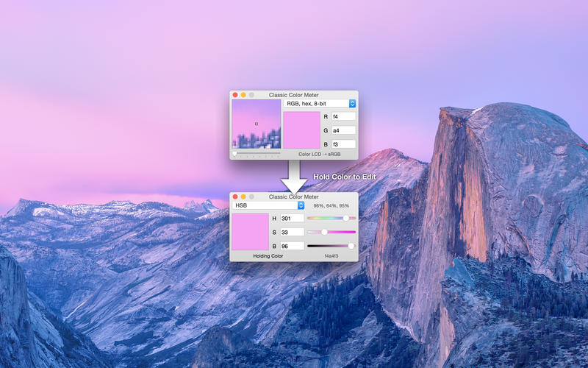Minimize the HSB Classic Color Meter window
This screenshot has height=368, width=588.
click(x=243, y=197)
